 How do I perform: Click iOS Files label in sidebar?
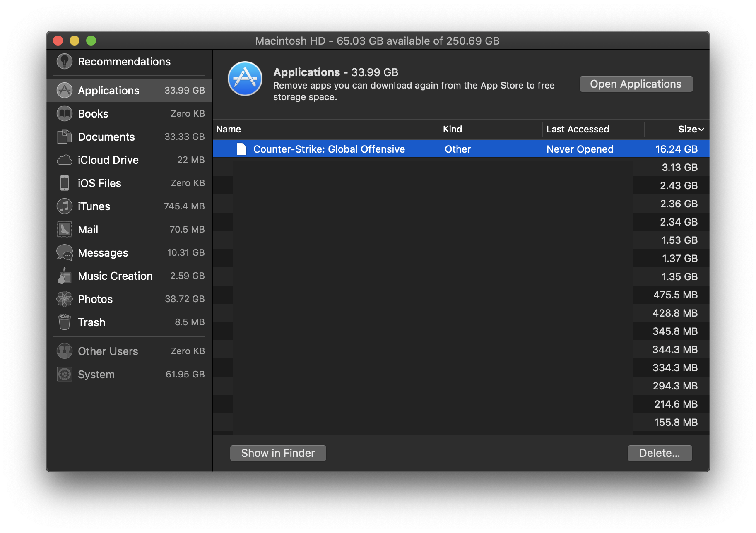[x=99, y=183]
